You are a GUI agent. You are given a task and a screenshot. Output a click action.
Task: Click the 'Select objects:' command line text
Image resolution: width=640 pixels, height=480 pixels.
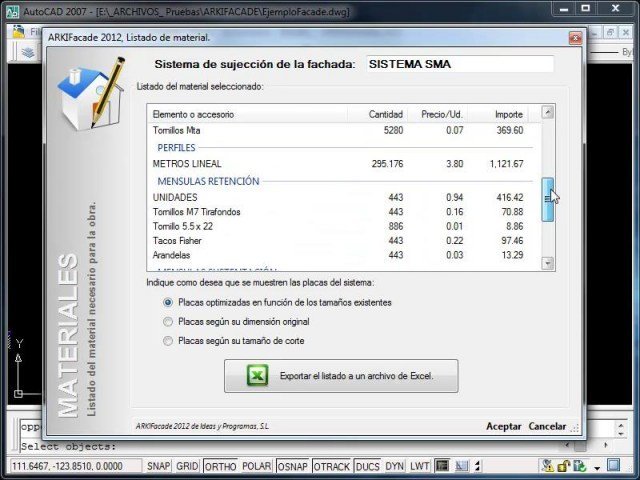pyautogui.click(x=68, y=447)
